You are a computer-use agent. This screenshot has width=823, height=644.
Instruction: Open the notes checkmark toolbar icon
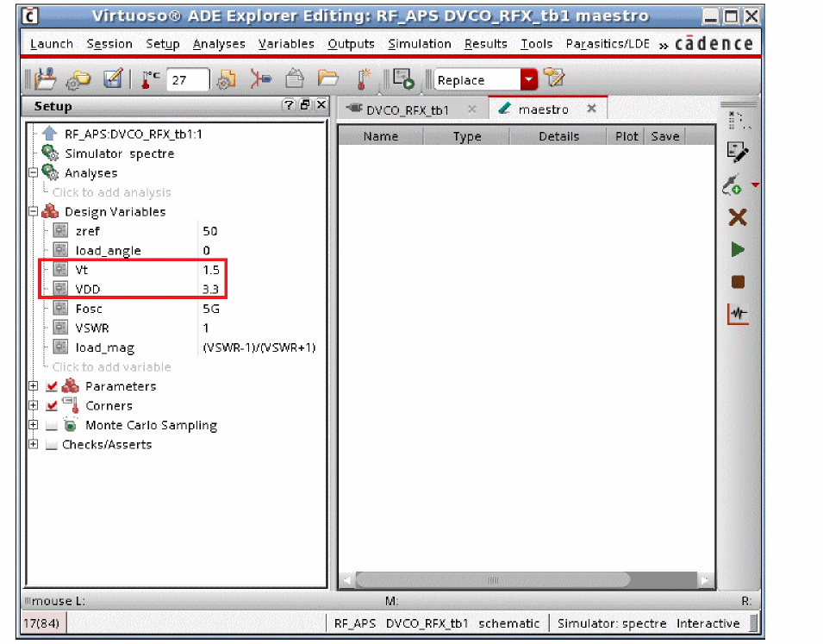point(113,78)
